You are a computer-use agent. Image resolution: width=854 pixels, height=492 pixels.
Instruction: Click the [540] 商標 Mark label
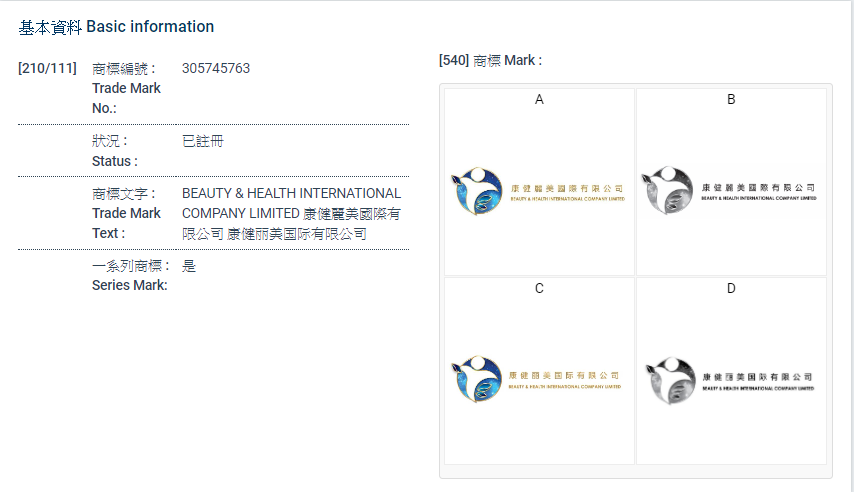(490, 61)
